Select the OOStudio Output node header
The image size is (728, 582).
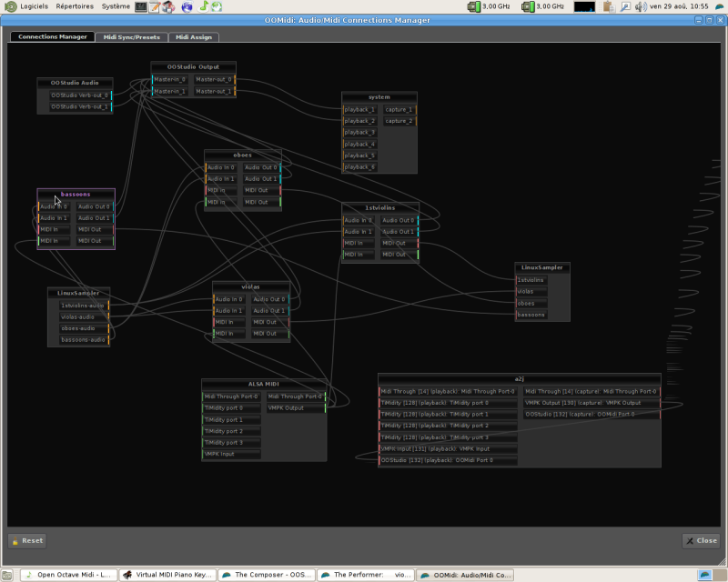pyautogui.click(x=193, y=67)
